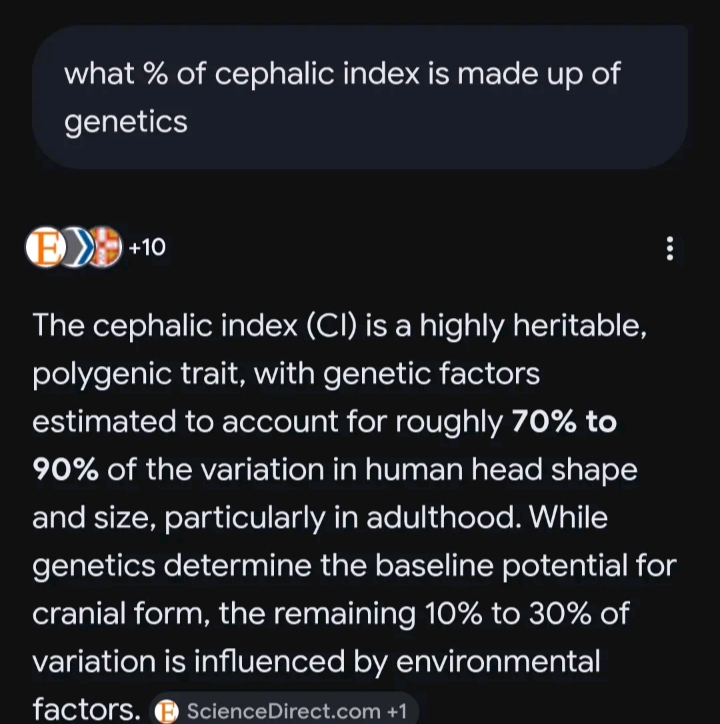The image size is (720, 724).
Task: Expand the +10 additional sources list
Action: pos(147,247)
